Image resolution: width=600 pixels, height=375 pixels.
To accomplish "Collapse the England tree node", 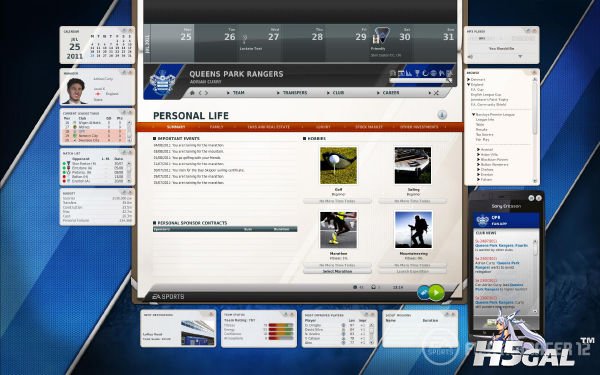I will [x=468, y=85].
